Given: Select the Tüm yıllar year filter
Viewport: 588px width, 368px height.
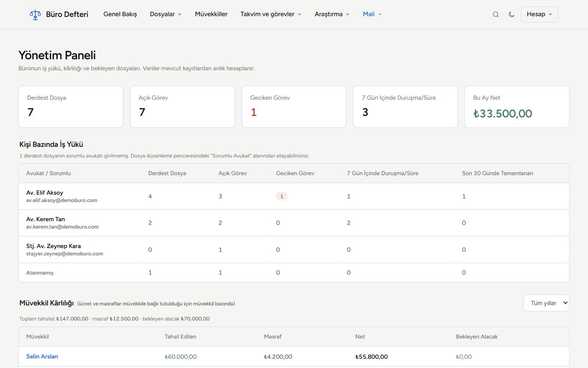Looking at the screenshot, I should point(546,303).
